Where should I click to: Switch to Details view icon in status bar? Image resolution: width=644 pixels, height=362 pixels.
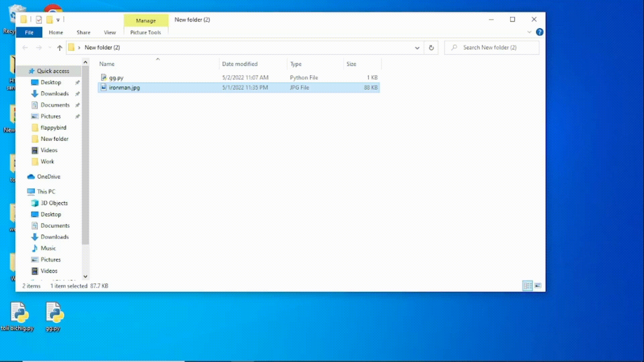click(527, 286)
